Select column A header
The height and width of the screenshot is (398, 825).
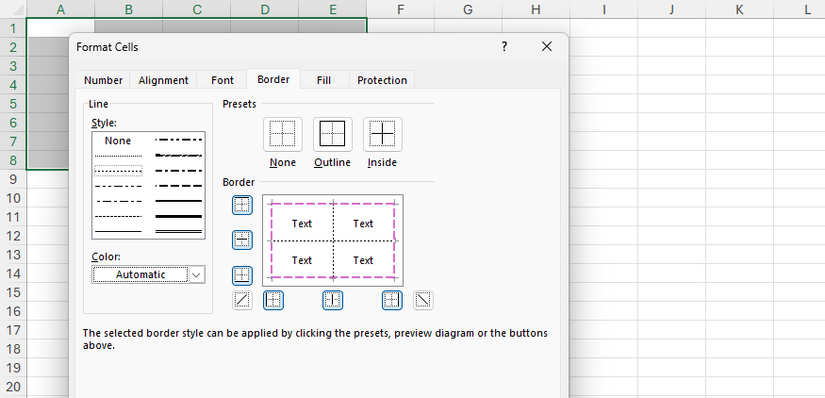(61, 9)
